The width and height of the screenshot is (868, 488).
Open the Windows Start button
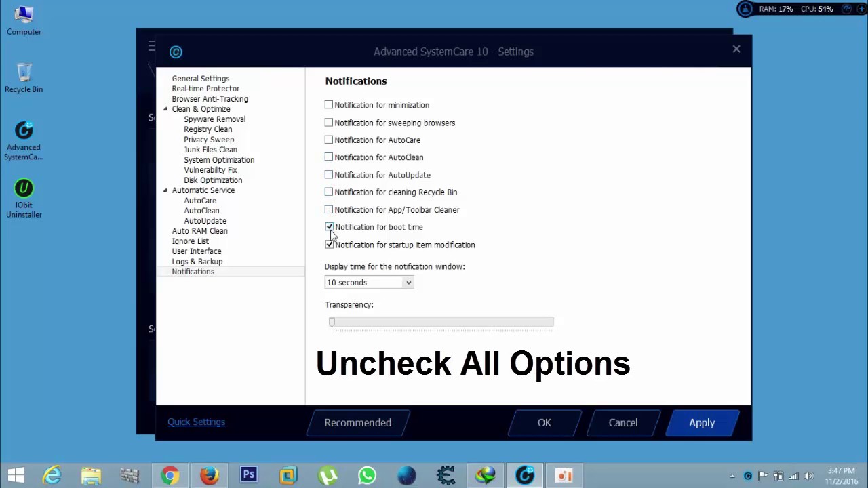(16, 476)
